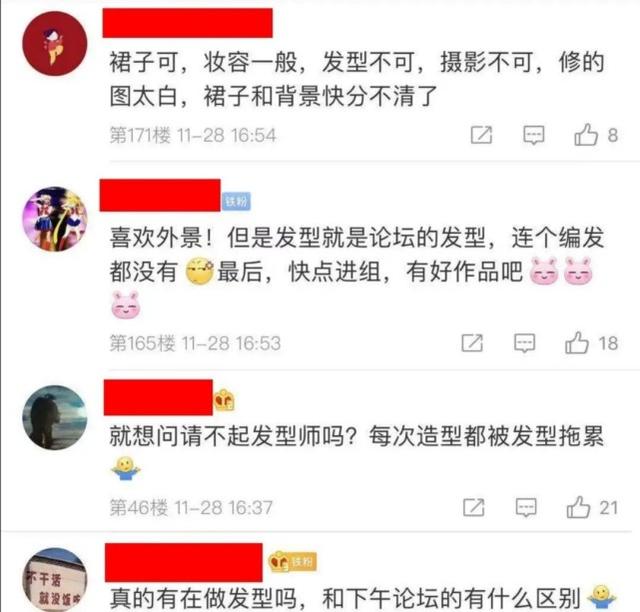The image size is (640, 612).
Task: Tap the crown 铁粉 badge on the bottom commenter
Action: click(292, 562)
